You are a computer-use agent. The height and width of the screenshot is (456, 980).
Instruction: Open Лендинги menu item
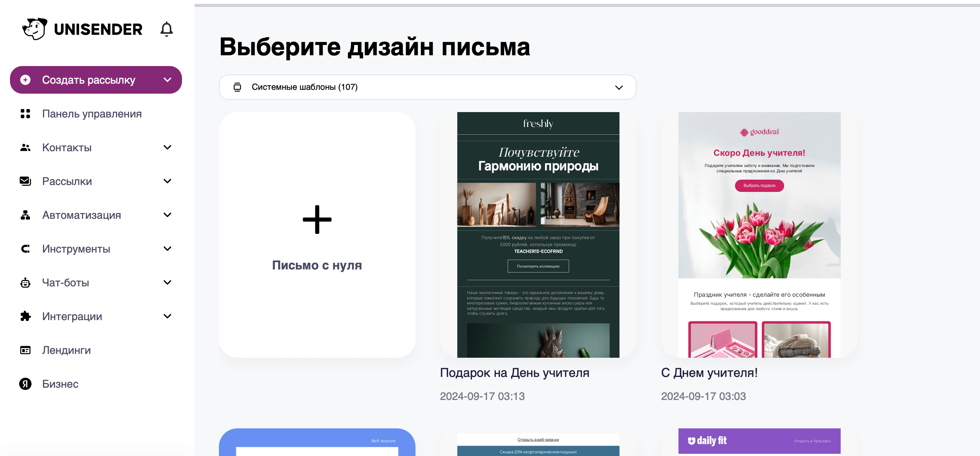click(x=96, y=350)
